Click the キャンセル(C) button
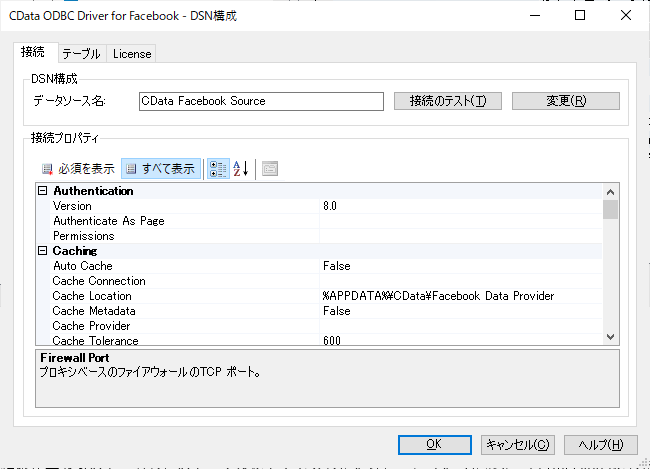Screen dimensions: 650x469 pyautogui.click(x=517, y=445)
